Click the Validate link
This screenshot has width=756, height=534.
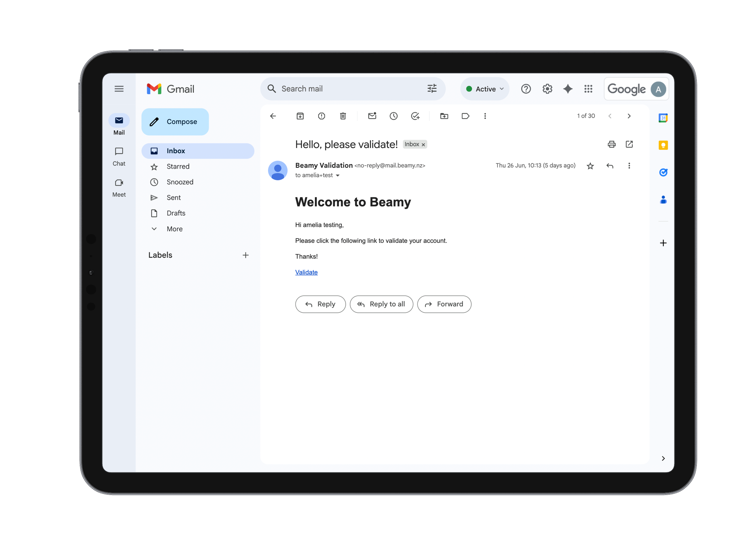click(x=306, y=272)
